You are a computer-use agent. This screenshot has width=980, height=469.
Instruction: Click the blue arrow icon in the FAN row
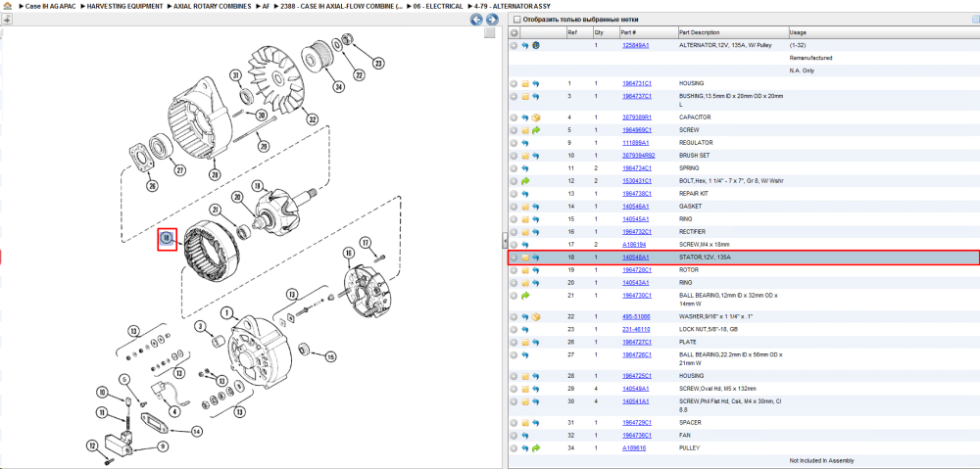pyautogui.click(x=525, y=436)
